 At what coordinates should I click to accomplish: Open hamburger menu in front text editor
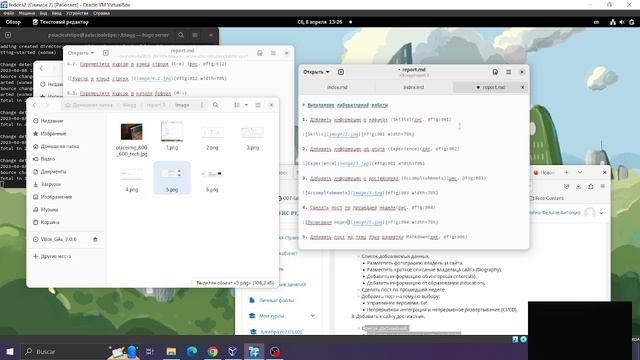tap(509, 72)
